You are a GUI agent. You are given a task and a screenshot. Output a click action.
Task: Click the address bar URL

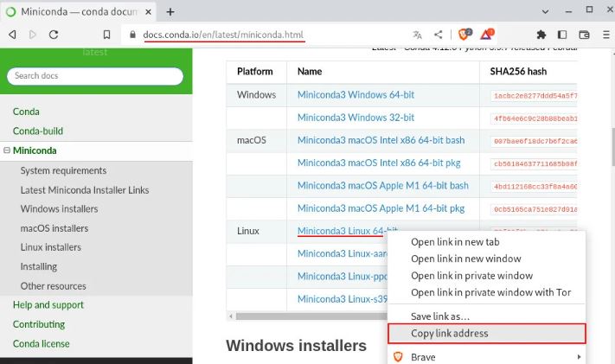pyautogui.click(x=223, y=35)
